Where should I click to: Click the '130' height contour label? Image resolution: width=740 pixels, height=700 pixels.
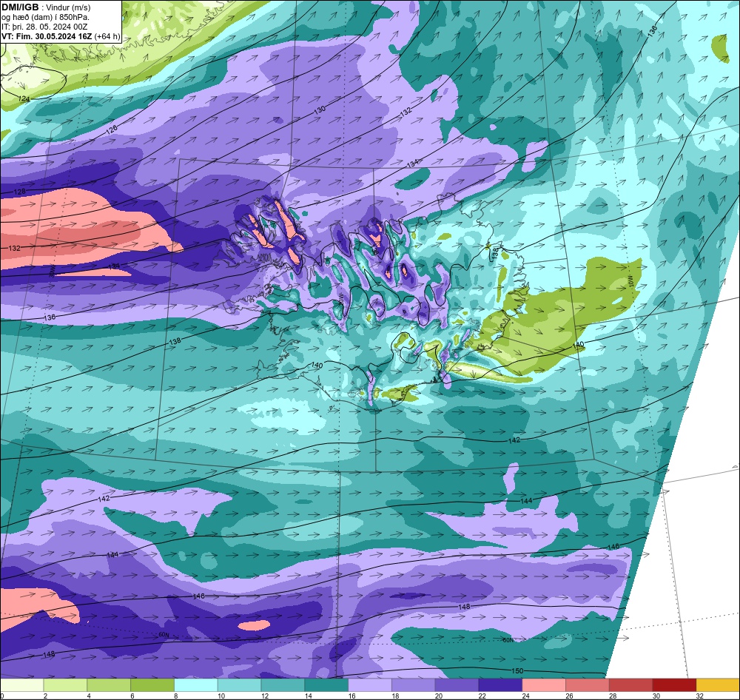click(x=320, y=110)
